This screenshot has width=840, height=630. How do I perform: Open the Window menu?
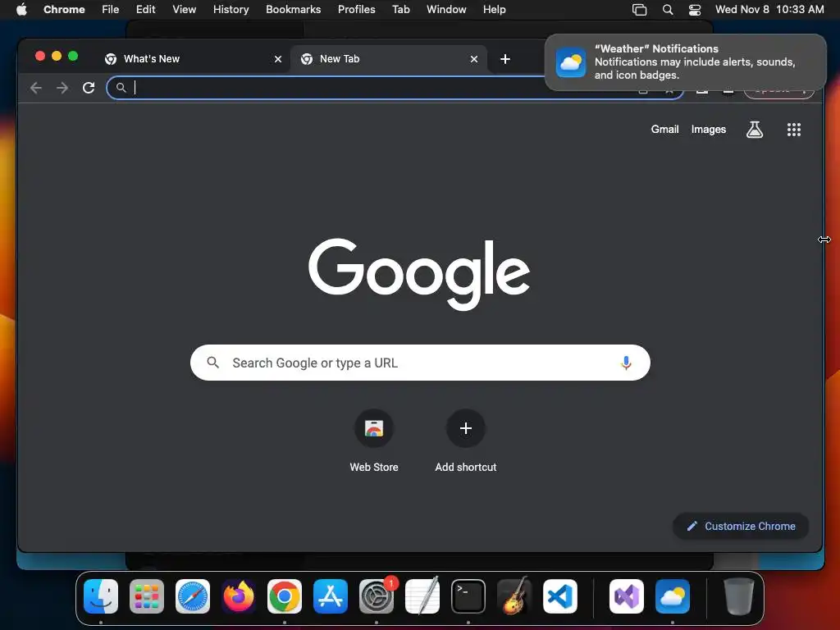pos(446,10)
